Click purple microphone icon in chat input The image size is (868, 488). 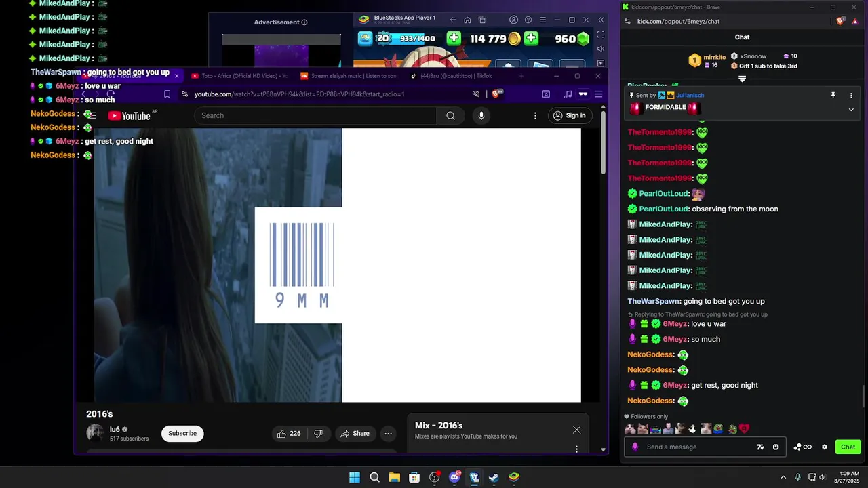click(x=635, y=447)
